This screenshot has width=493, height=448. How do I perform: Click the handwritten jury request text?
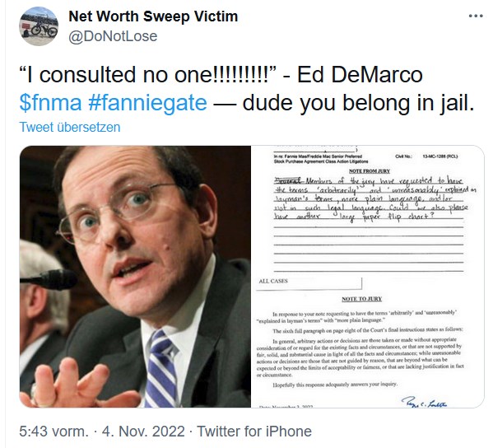coord(370,199)
